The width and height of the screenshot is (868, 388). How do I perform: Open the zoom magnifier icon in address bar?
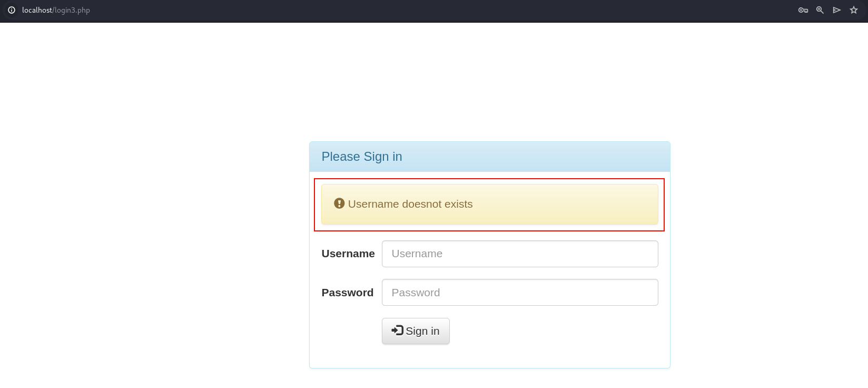pyautogui.click(x=820, y=10)
